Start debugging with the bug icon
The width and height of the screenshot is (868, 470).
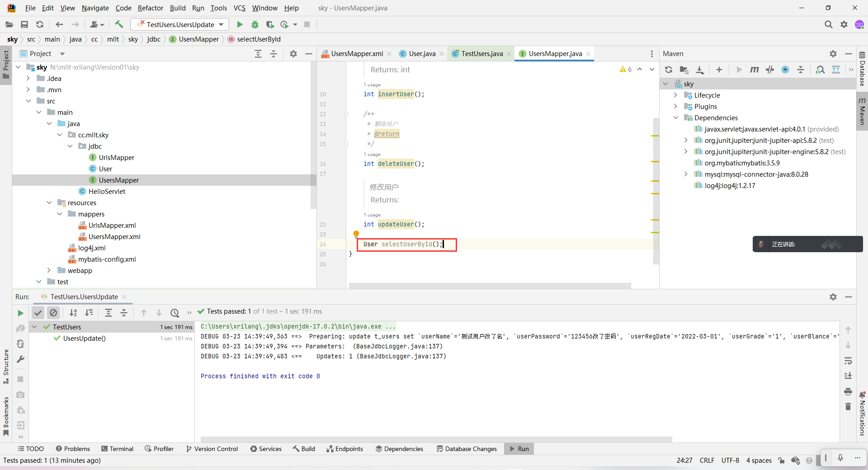(x=255, y=24)
